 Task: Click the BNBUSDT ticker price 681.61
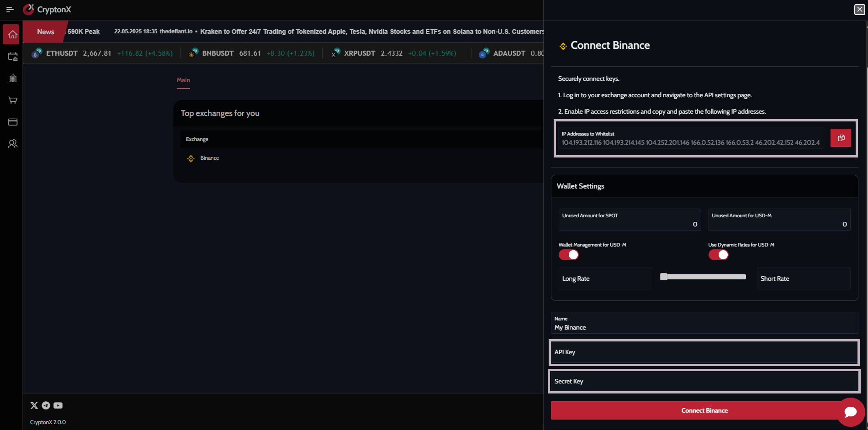click(250, 53)
